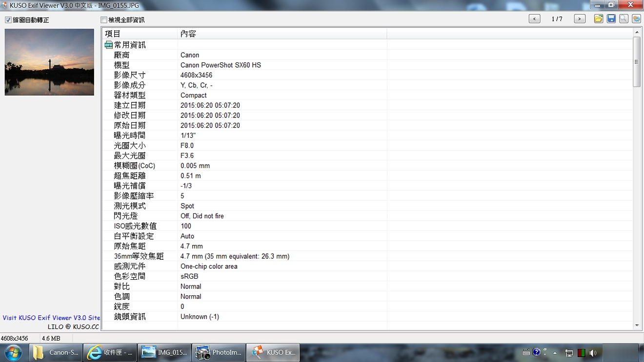The image size is (644, 362).
Task: Click the info list scrollbar thumb
Action: tap(637, 62)
